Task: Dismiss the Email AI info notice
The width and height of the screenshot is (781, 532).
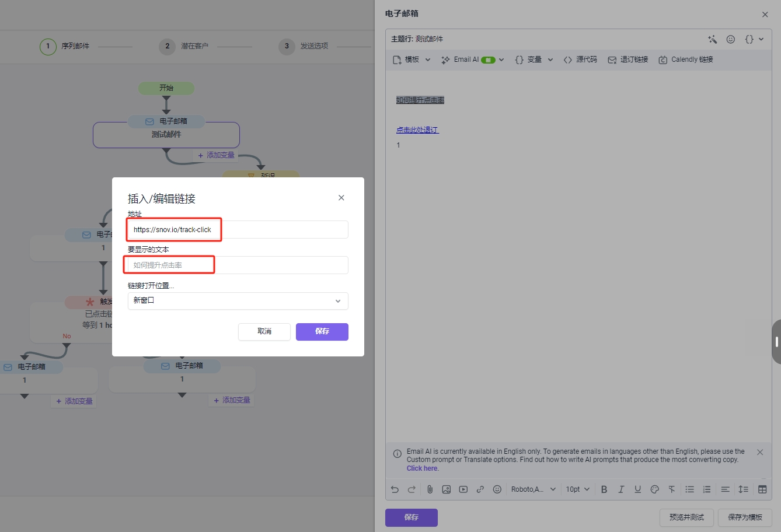Action: pyautogui.click(x=760, y=452)
